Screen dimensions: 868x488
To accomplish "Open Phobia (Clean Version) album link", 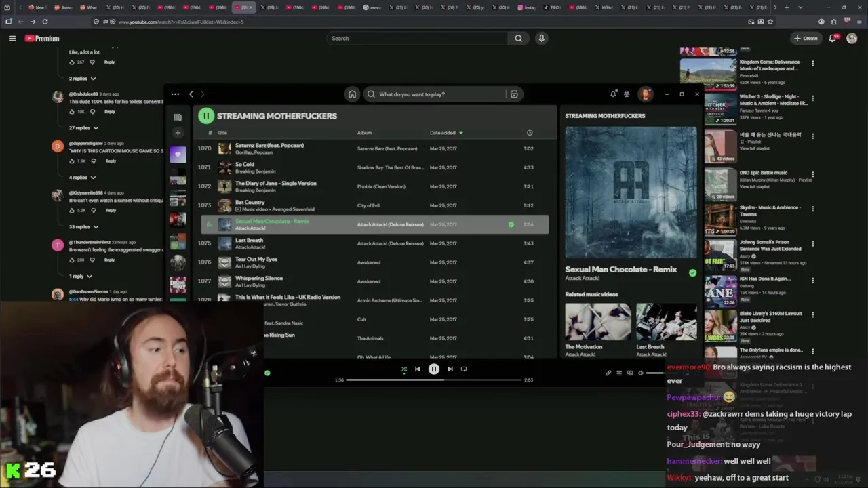I will [x=381, y=186].
